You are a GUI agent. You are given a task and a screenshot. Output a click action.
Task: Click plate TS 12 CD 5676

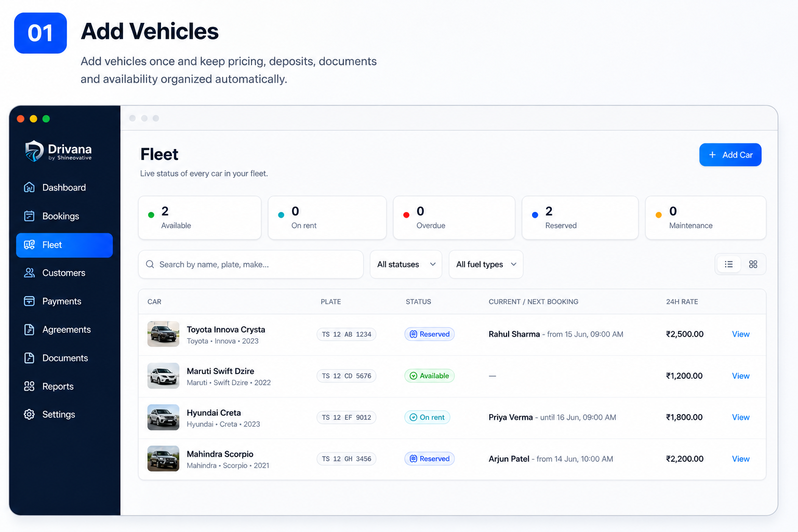coord(347,376)
